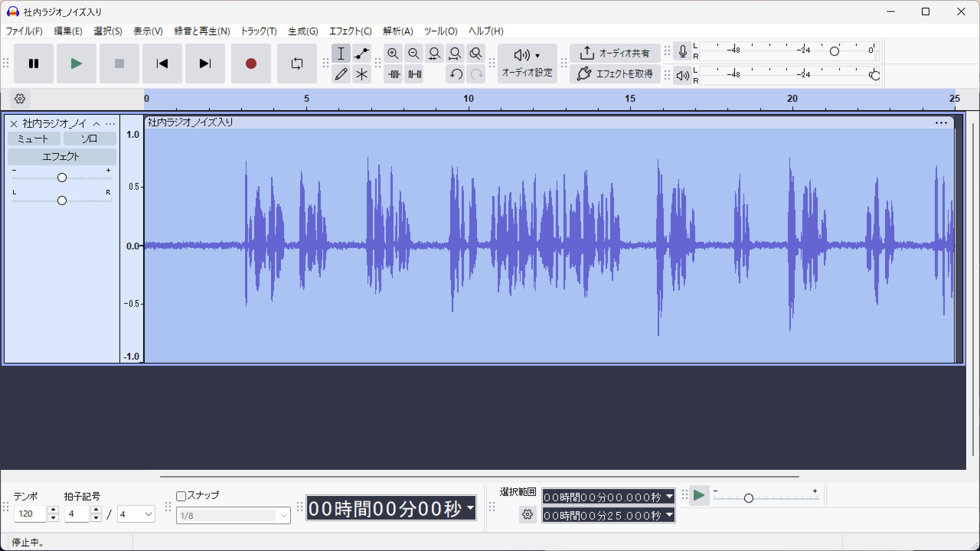Click the Pause button
Image resolution: width=980 pixels, height=551 pixels.
click(x=34, y=64)
